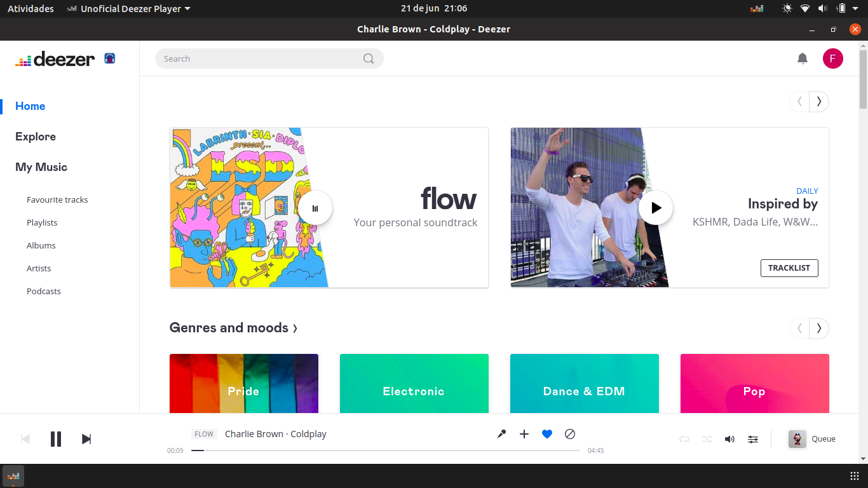This screenshot has height=488, width=868.
Task: Open Explore in the sidebar
Action: click(x=36, y=137)
